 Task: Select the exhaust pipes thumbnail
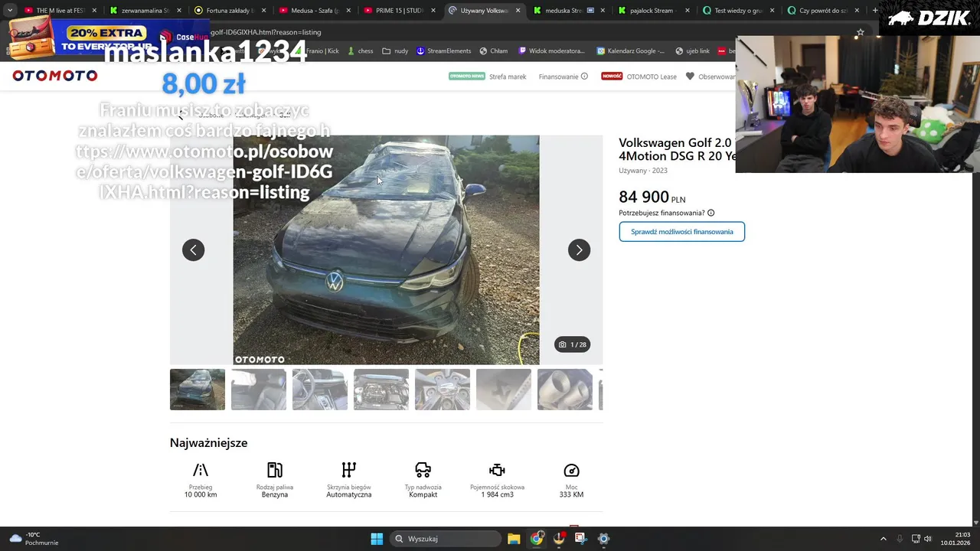coord(565,390)
